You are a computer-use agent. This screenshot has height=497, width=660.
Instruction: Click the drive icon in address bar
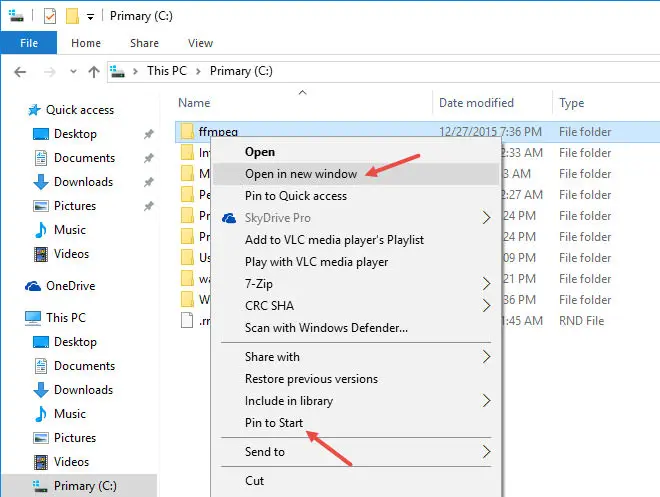pos(117,71)
